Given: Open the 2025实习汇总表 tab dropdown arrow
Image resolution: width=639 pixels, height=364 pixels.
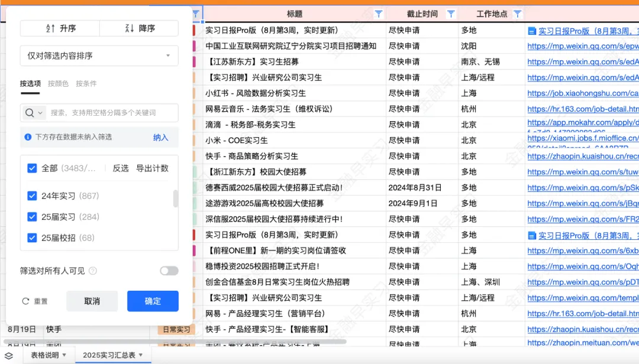Looking at the screenshot, I should tap(141, 355).
